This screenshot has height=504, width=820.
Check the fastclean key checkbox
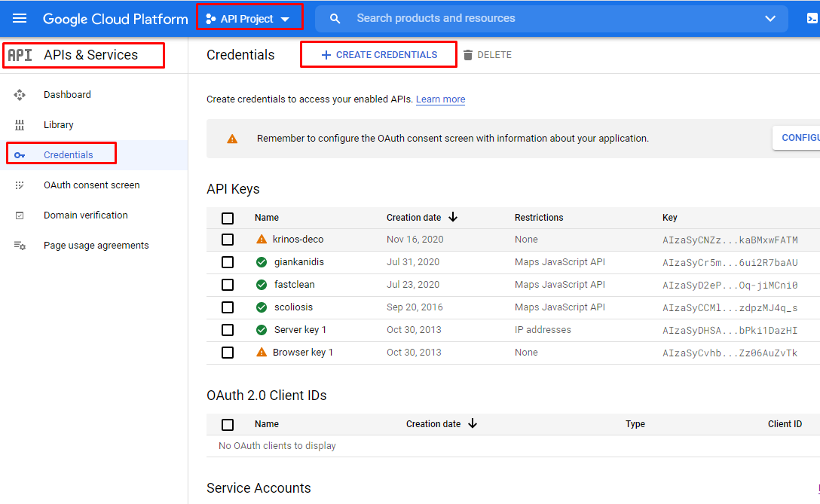[x=228, y=285]
